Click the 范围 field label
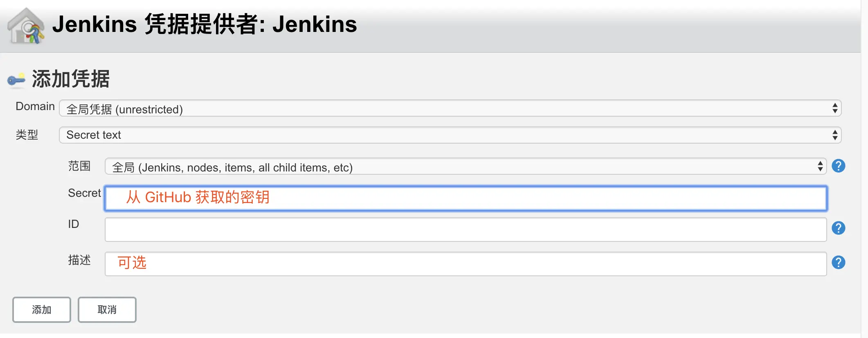Viewport: 868px width, 338px height. (79, 166)
